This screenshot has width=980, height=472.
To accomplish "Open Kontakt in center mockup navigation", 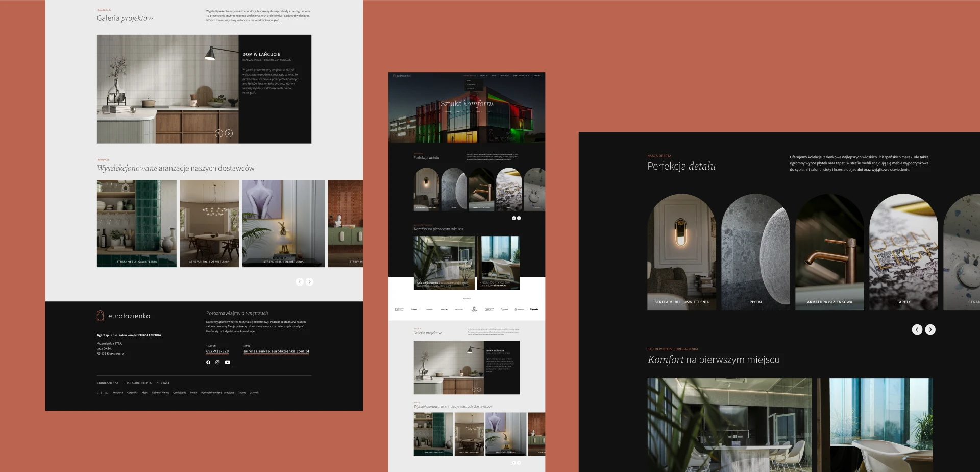I will click(537, 76).
